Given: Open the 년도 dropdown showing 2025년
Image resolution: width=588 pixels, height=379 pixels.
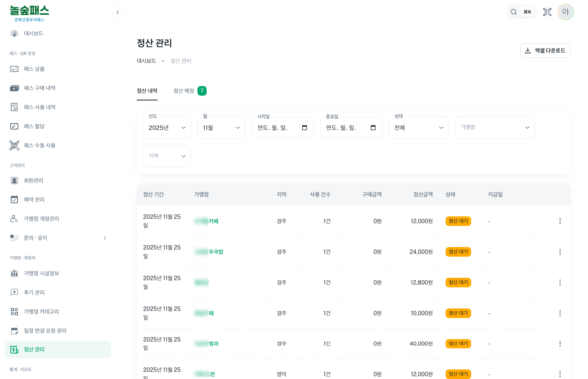Looking at the screenshot, I should (x=167, y=128).
